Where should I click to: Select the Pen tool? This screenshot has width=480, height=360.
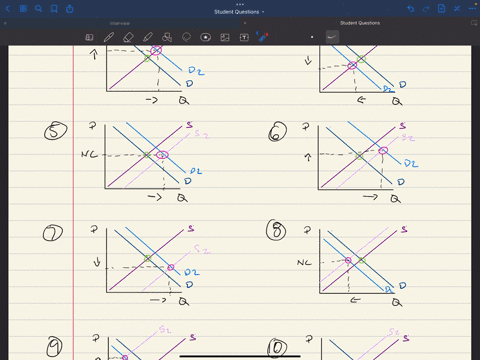(109, 37)
